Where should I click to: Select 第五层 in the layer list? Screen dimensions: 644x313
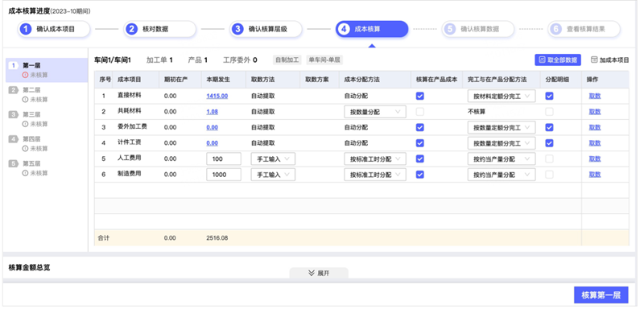point(47,168)
